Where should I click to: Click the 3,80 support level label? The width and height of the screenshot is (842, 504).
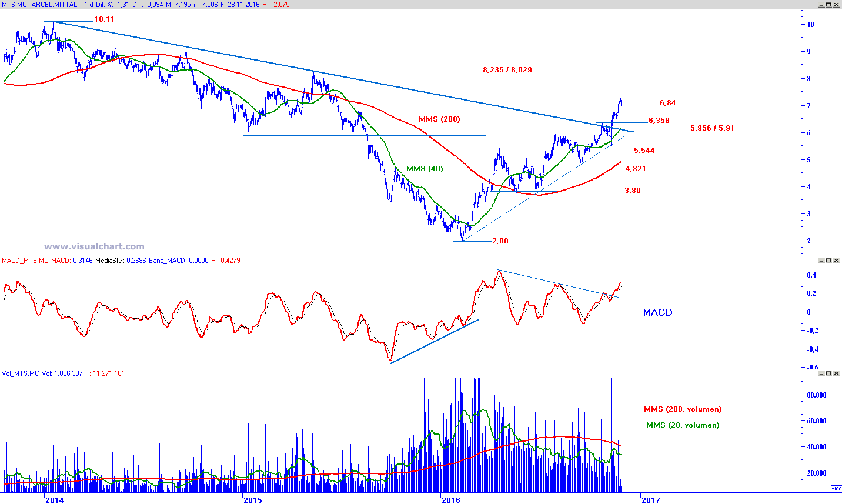(633, 191)
